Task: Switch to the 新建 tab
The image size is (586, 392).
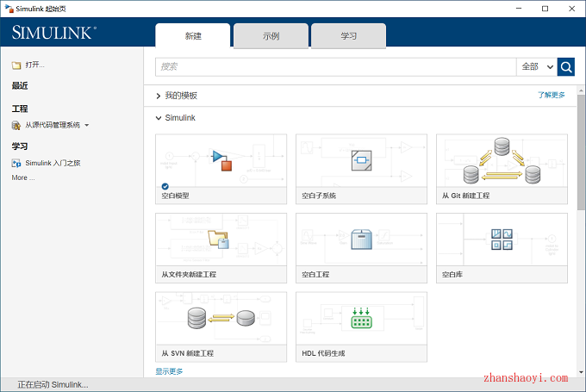Action: tap(193, 36)
